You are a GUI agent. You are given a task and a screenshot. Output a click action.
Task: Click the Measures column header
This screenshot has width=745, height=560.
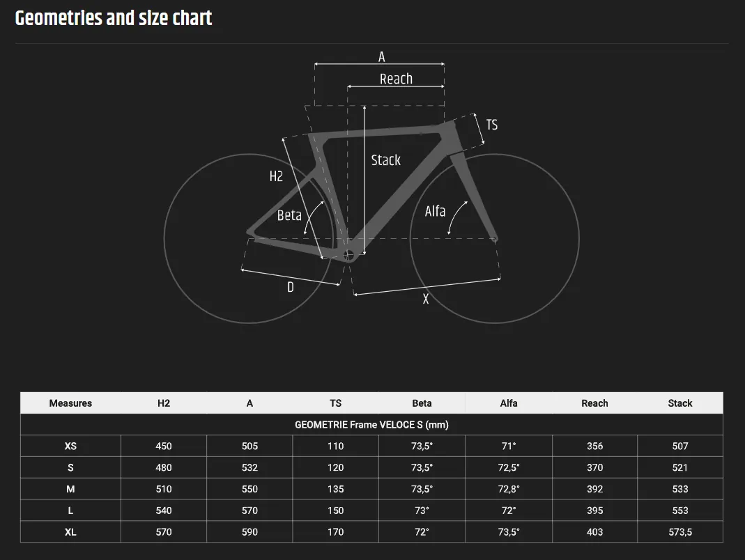70,403
